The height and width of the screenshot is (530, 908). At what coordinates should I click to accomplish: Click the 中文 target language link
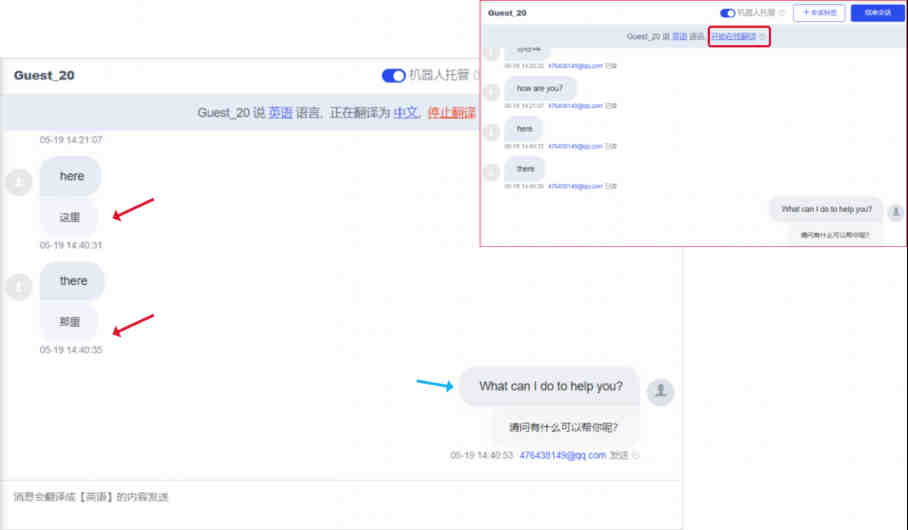tap(405, 113)
